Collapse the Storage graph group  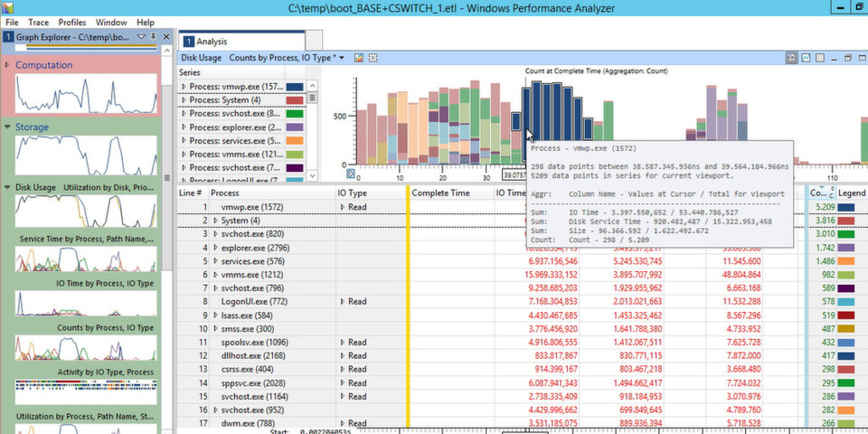(x=7, y=127)
